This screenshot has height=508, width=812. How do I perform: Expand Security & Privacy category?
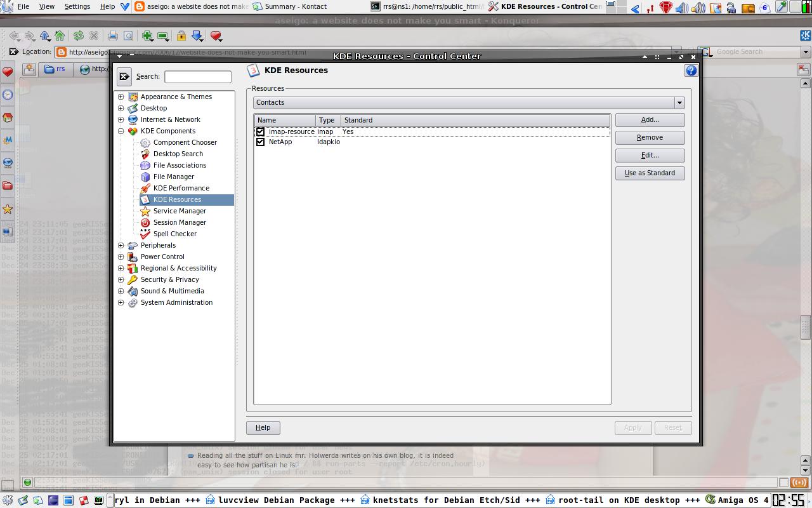(x=121, y=279)
